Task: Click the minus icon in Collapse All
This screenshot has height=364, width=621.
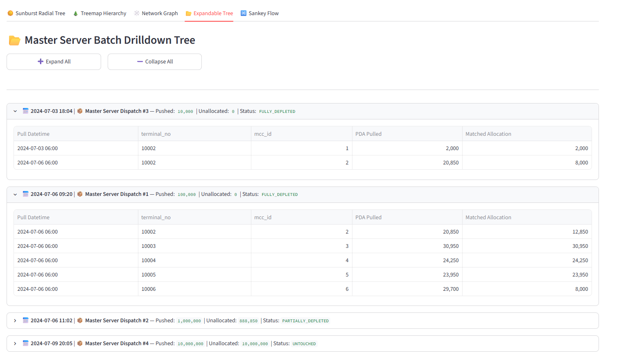Action: pyautogui.click(x=140, y=62)
